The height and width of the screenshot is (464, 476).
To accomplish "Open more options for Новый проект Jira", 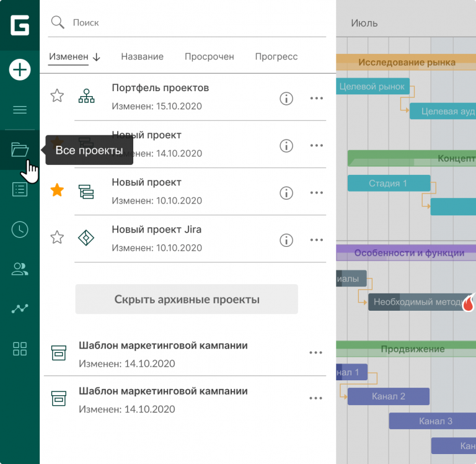I will click(x=316, y=239).
